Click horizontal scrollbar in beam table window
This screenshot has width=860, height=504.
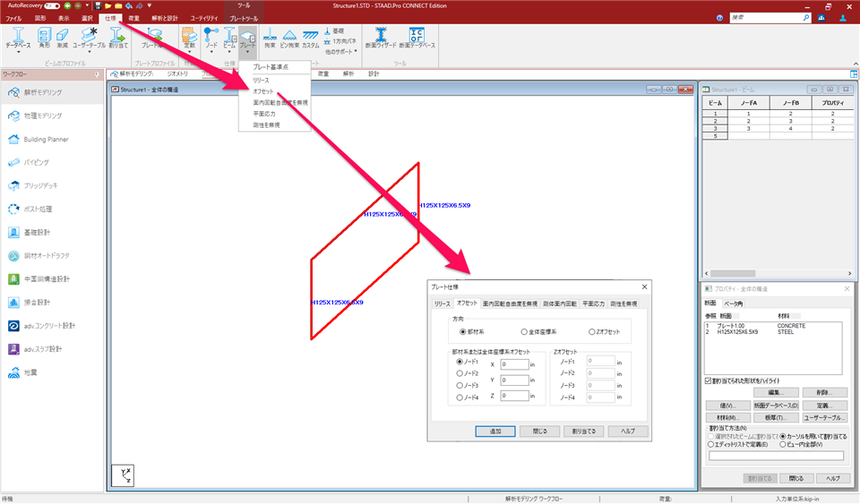pyautogui.click(x=778, y=273)
